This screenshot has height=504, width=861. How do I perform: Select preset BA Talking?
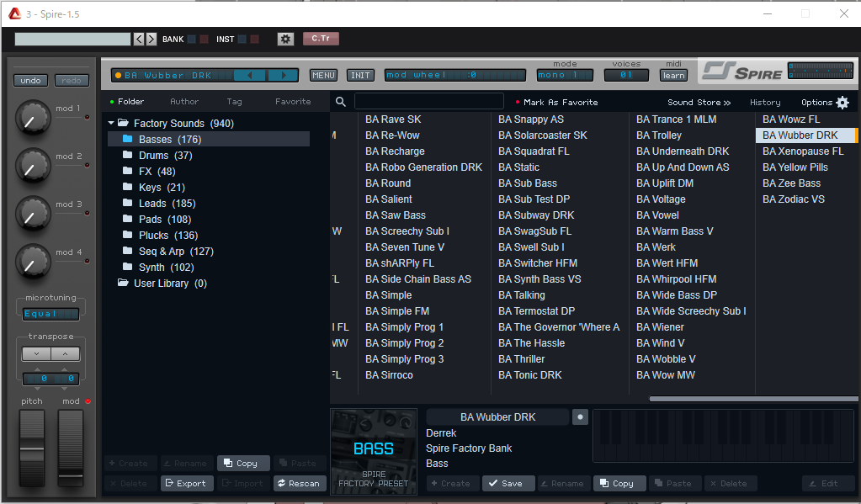click(x=522, y=294)
